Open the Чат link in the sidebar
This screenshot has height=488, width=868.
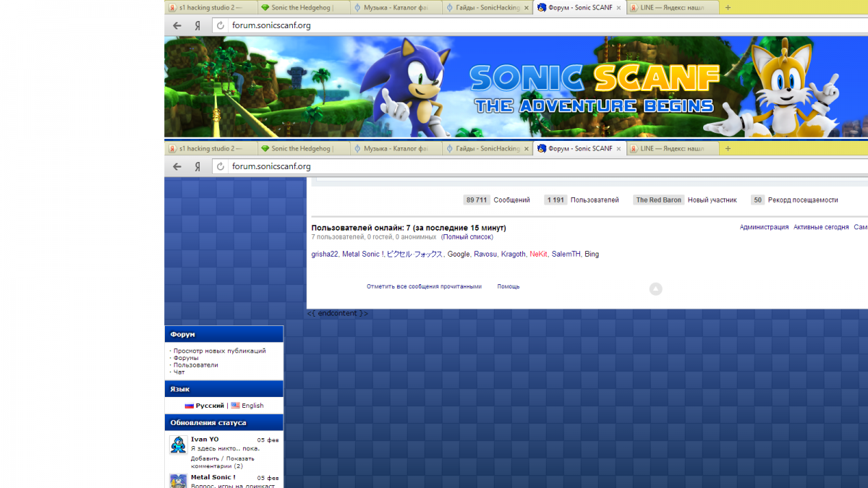[179, 372]
